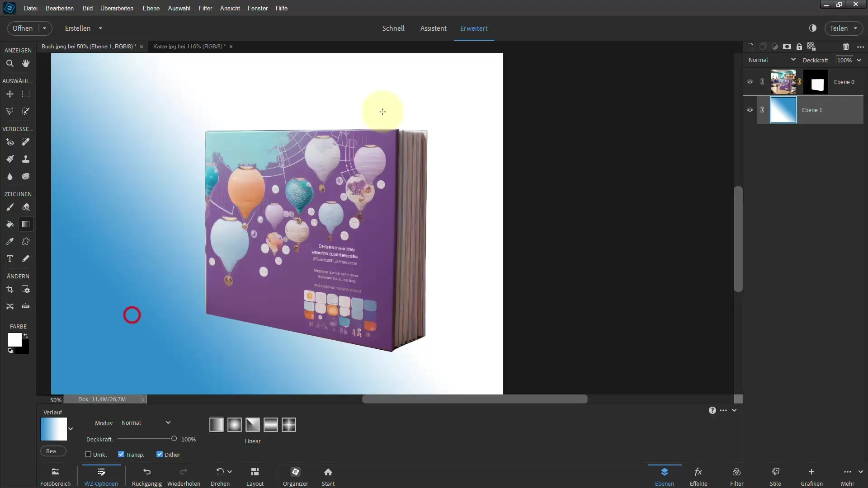This screenshot has height=488, width=868.
Task: Expand the Drehen options arrow
Action: click(230, 472)
